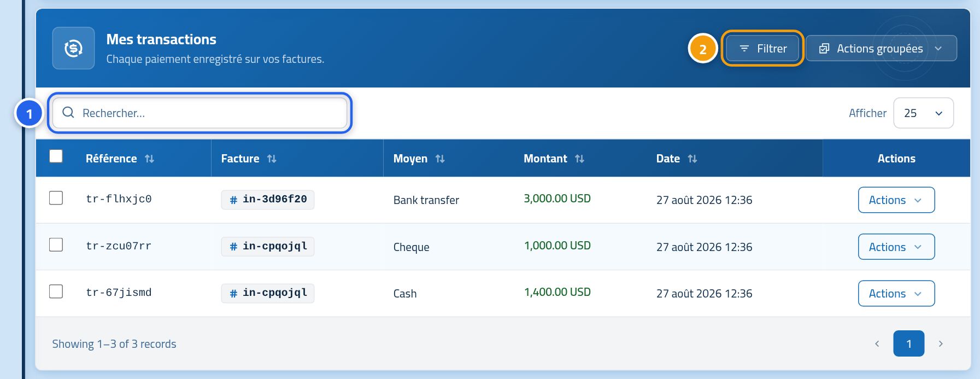Click the transactions currency icon in header

pos(73,48)
